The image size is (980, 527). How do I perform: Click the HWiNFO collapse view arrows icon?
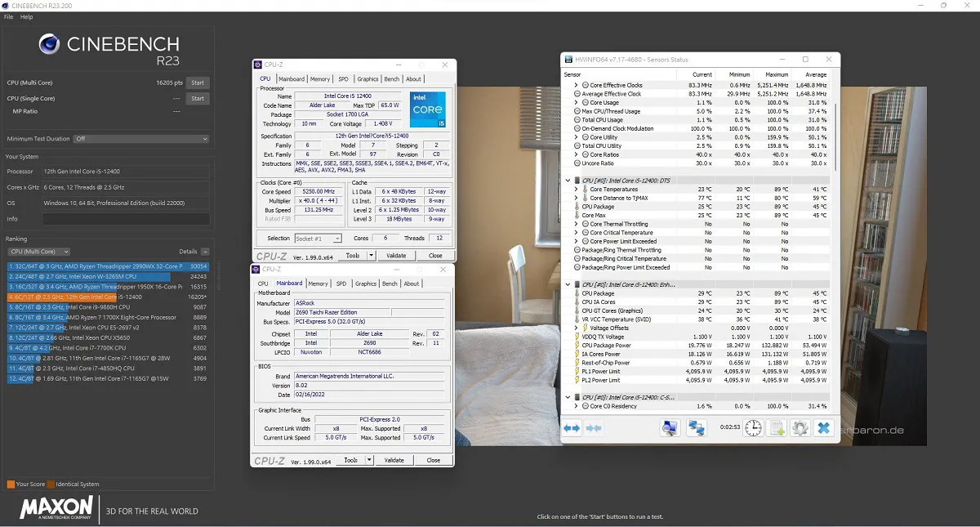594,427
